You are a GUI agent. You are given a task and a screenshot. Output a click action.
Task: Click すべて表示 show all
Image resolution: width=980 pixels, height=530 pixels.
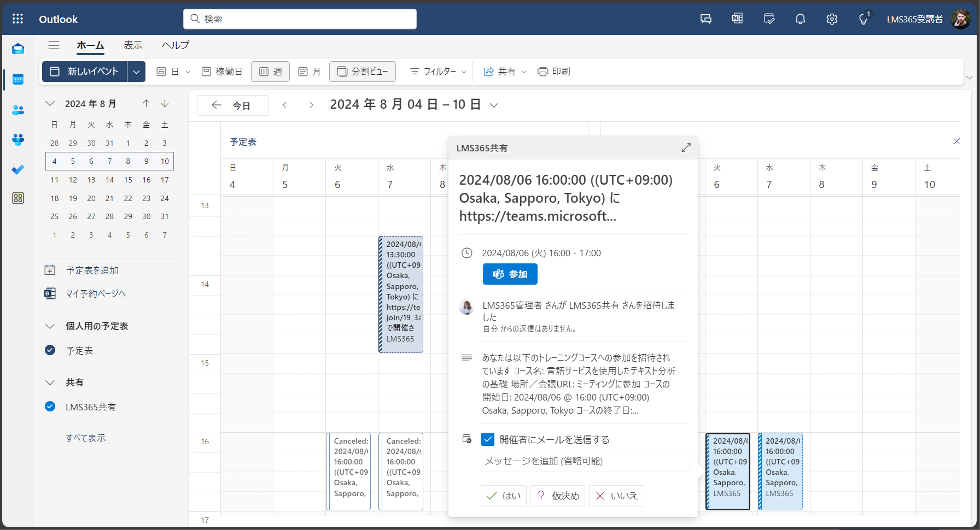[x=86, y=438]
